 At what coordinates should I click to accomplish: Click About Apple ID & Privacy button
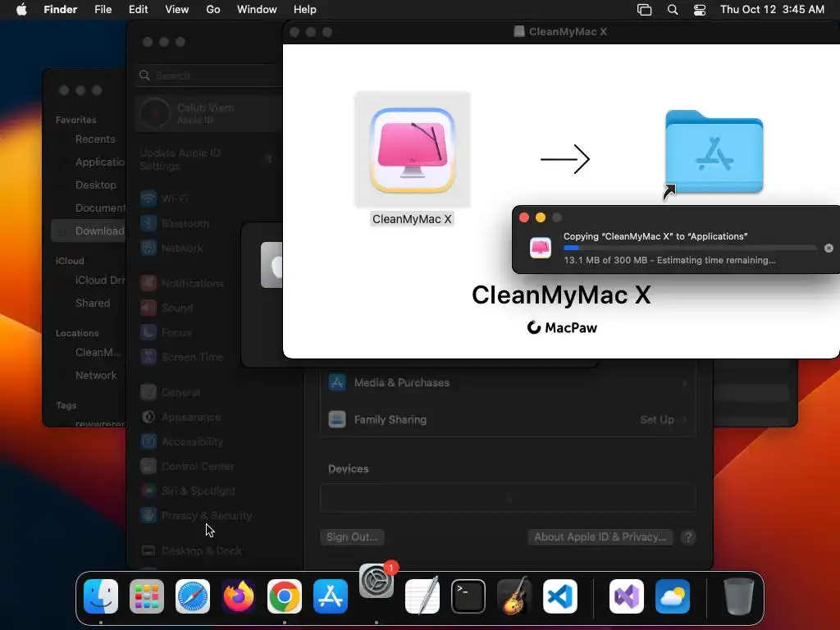(x=600, y=536)
